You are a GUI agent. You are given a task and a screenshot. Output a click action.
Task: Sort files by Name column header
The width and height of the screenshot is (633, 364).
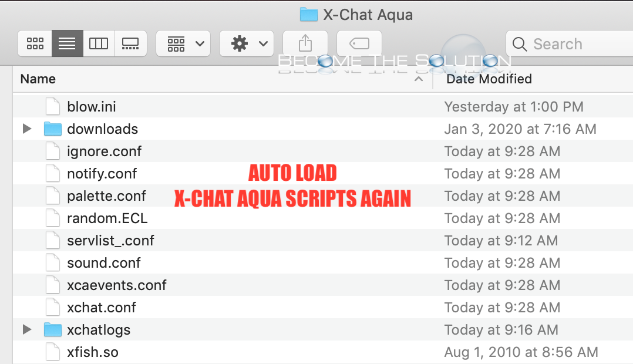pyautogui.click(x=38, y=79)
